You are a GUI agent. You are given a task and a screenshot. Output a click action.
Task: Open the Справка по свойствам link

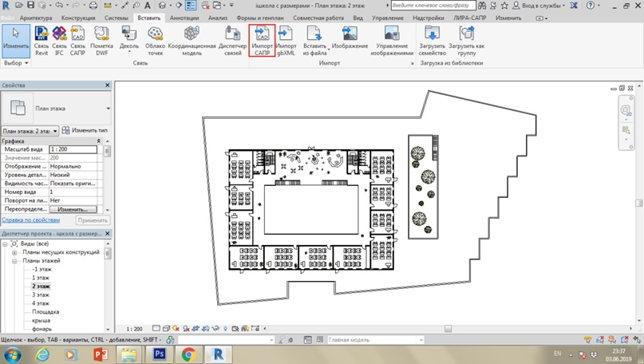click(31, 220)
